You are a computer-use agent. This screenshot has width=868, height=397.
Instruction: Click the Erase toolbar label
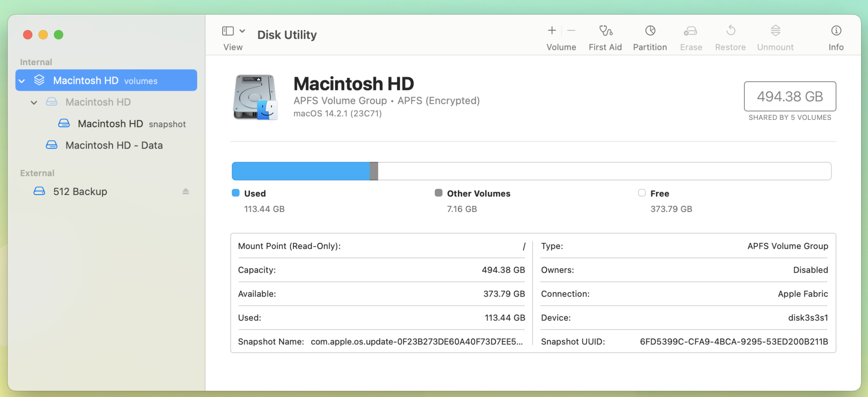[691, 47]
